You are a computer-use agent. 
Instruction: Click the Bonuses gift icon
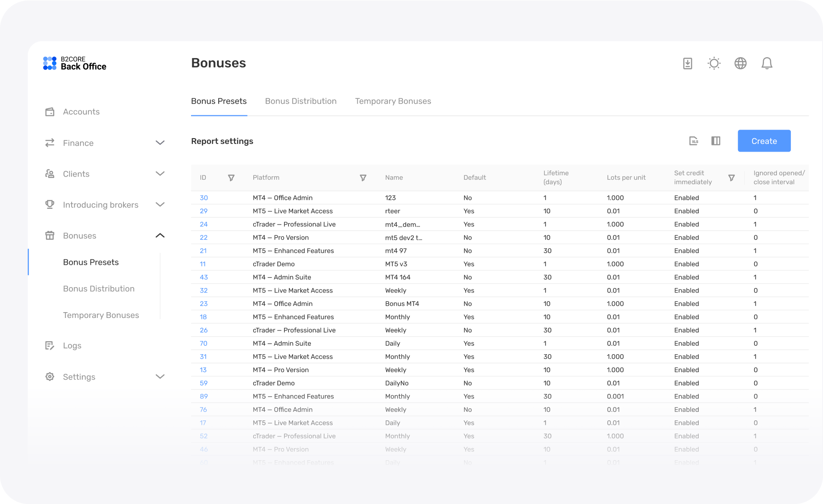click(50, 236)
